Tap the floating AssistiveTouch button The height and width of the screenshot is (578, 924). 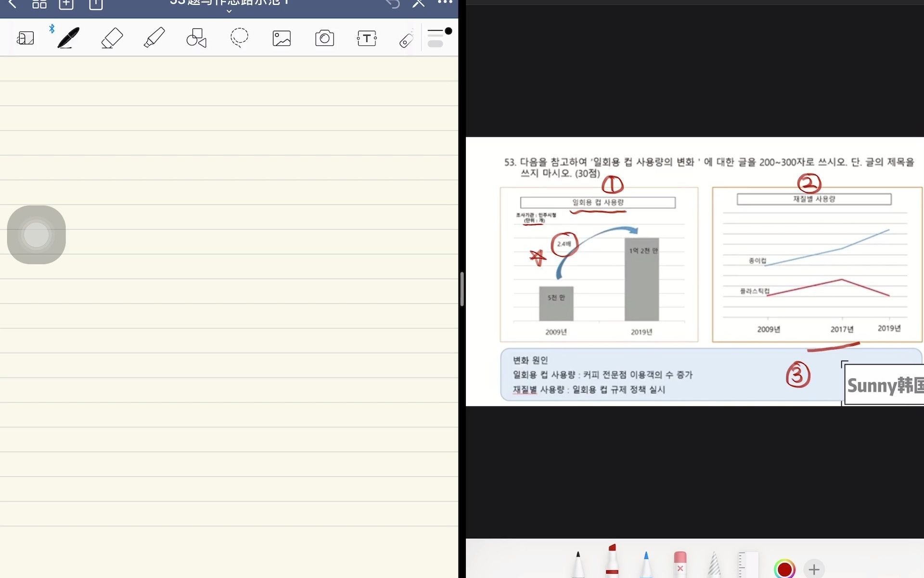(x=37, y=235)
